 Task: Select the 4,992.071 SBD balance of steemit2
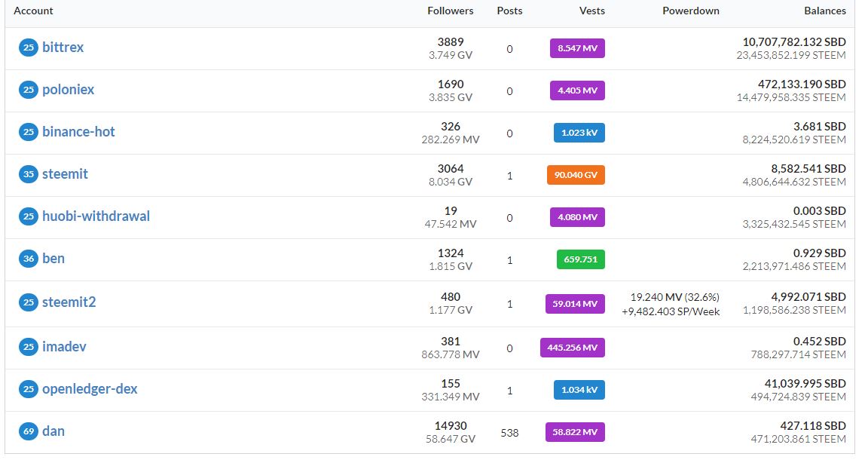click(x=808, y=296)
